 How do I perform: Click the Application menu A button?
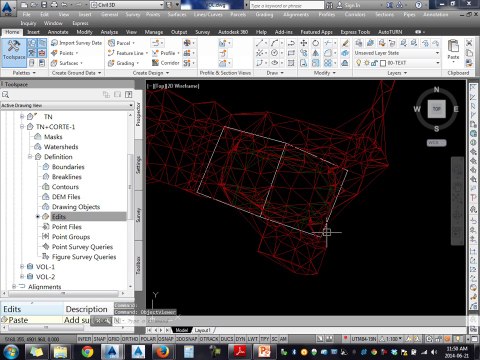click(7, 8)
